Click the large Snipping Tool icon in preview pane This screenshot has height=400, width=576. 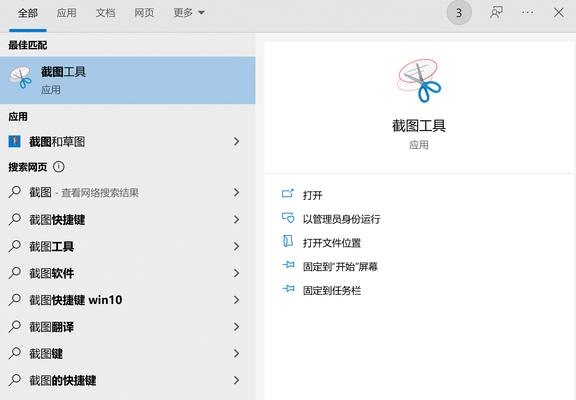[419, 81]
